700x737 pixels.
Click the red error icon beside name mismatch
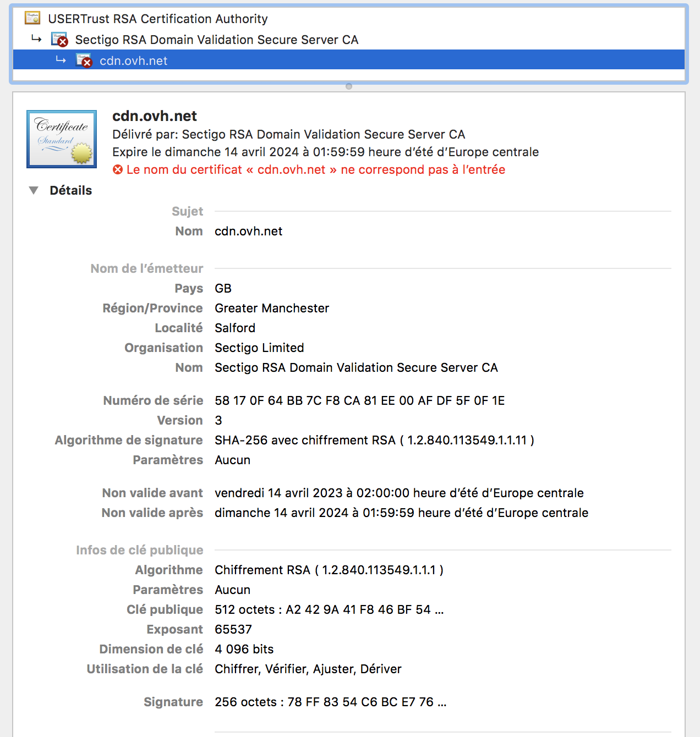118,170
